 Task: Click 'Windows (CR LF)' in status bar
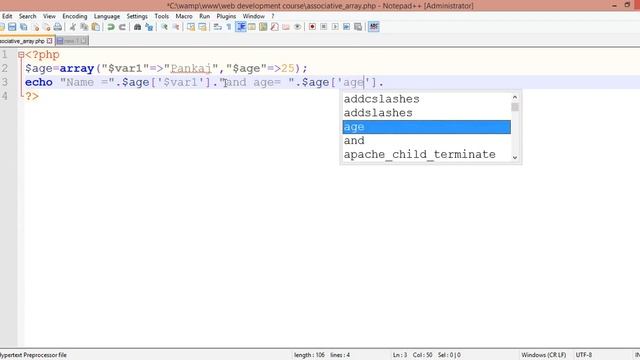[543, 355]
